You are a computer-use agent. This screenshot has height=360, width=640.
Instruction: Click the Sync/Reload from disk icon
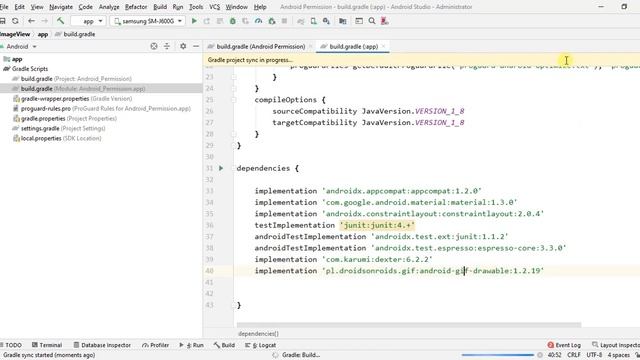click(x=15, y=21)
